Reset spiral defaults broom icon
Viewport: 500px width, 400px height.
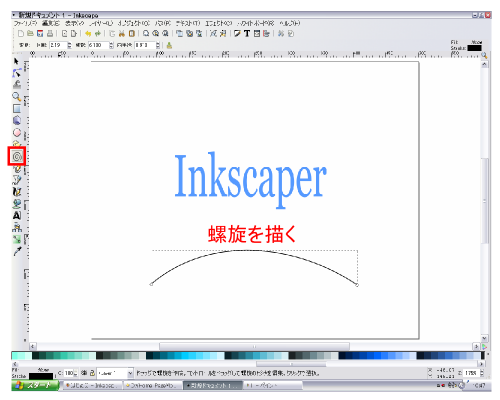click(x=169, y=45)
